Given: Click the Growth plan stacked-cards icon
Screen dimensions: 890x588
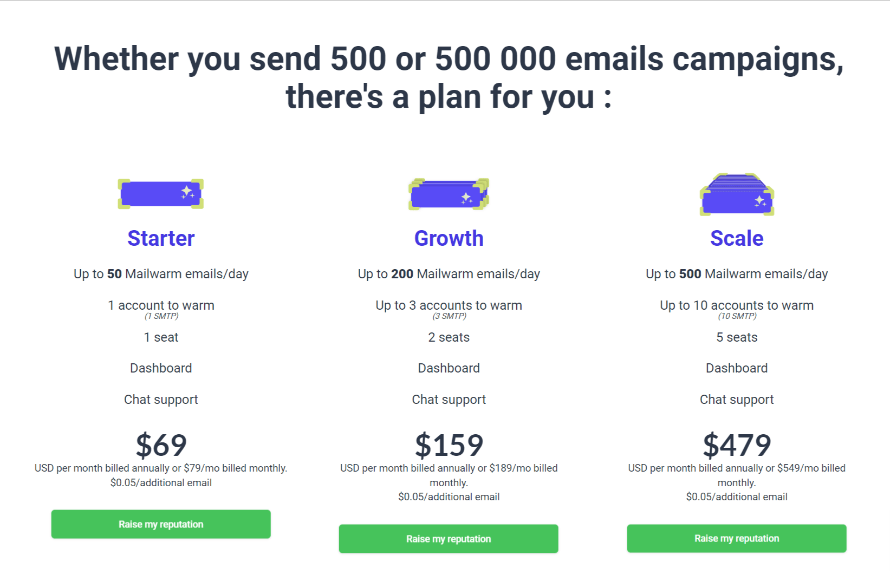Looking at the screenshot, I should [x=449, y=194].
